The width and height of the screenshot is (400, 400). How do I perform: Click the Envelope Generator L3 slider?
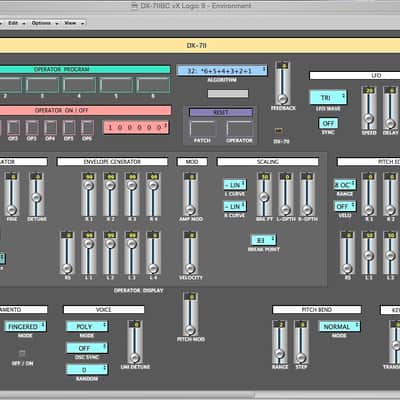(x=132, y=253)
